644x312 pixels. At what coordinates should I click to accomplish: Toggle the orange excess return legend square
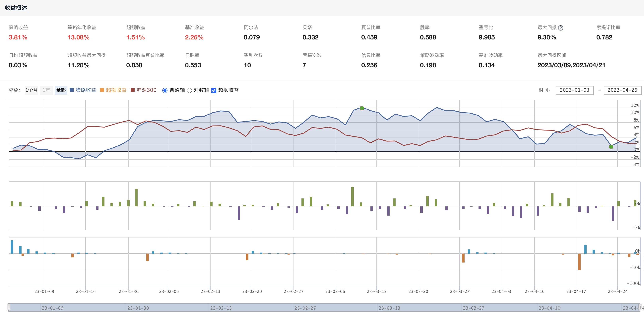point(102,90)
